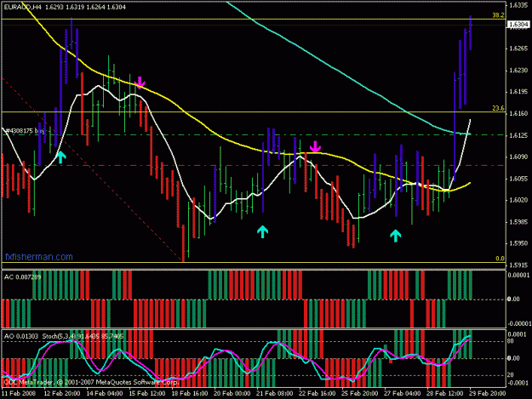The width and height of the screenshot is (532, 399).
Task: Click the AO scale value -0.0001
Action: click(518, 383)
